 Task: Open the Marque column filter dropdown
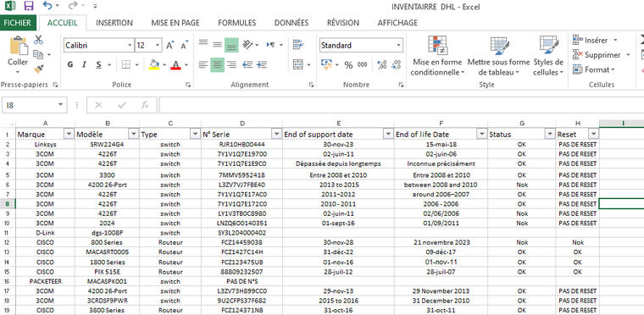(x=69, y=135)
